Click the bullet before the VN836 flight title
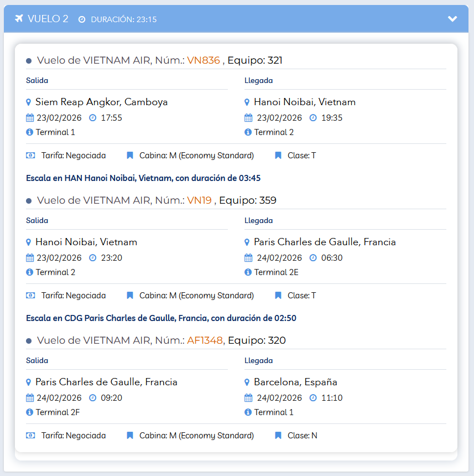The width and height of the screenshot is (474, 476). (x=29, y=61)
